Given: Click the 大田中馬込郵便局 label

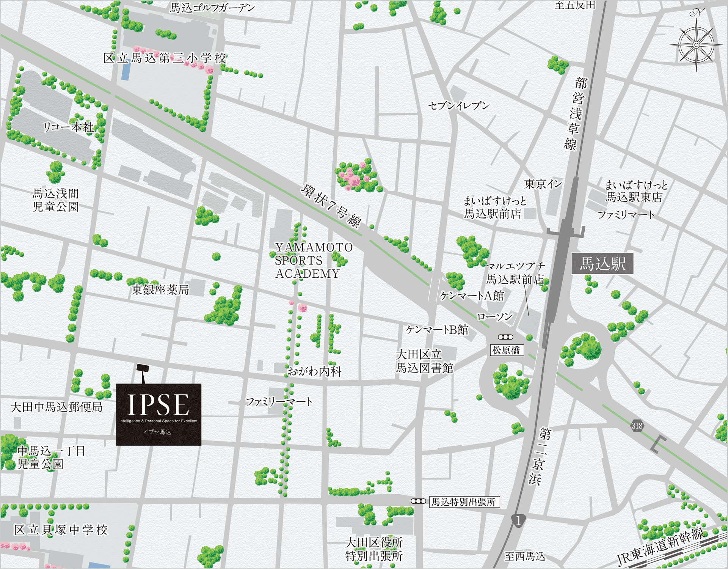Looking at the screenshot, I should 56,407.
